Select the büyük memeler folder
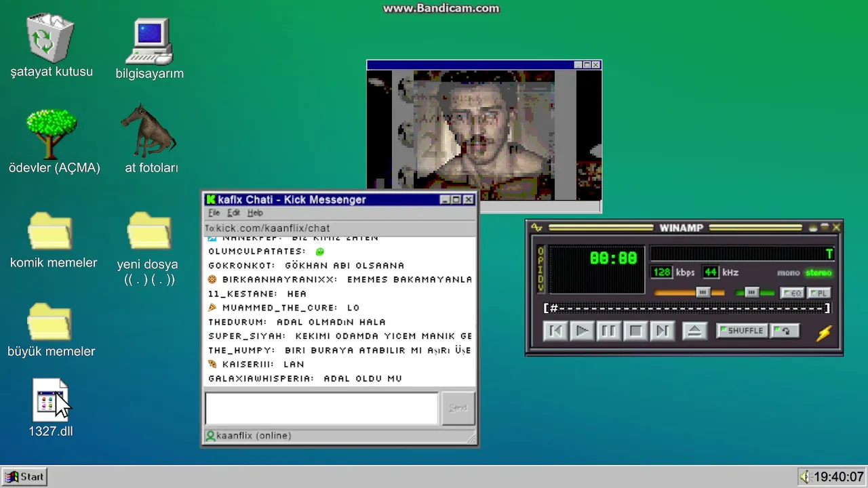 (50, 321)
